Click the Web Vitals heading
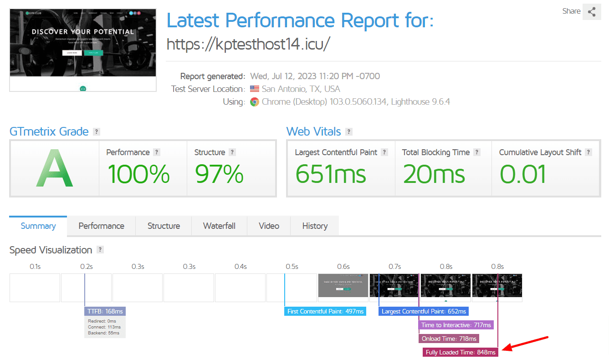 [x=313, y=131]
